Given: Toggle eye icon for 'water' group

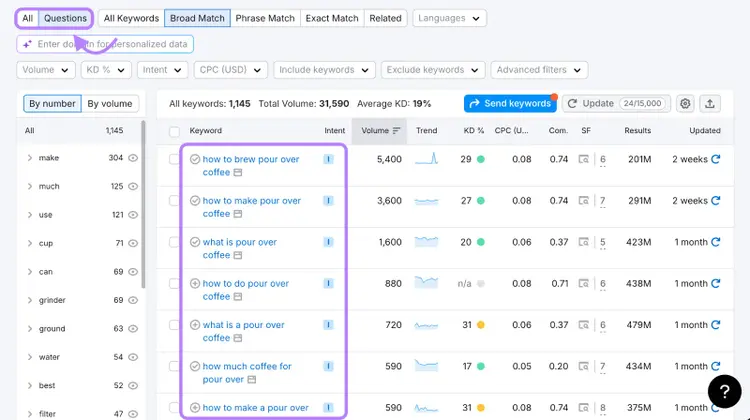Looking at the screenshot, I should click(133, 357).
